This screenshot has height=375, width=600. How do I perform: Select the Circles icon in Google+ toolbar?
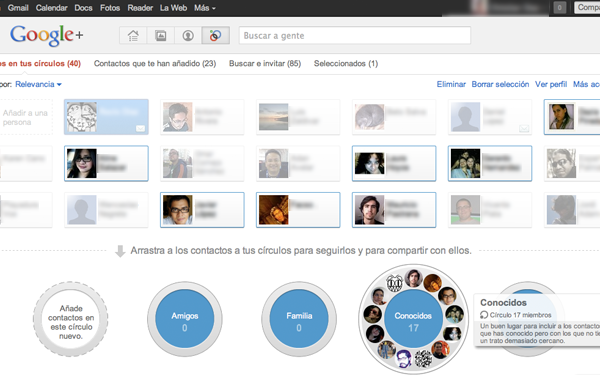pos(215,36)
